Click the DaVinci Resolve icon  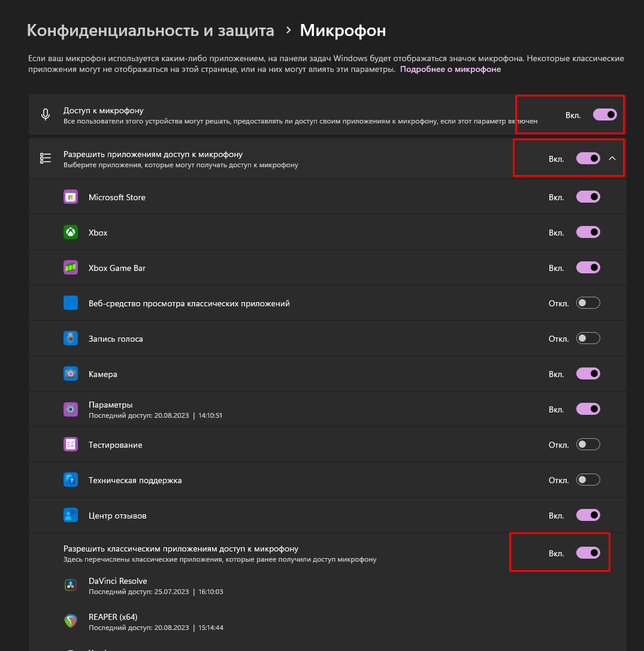tap(71, 586)
